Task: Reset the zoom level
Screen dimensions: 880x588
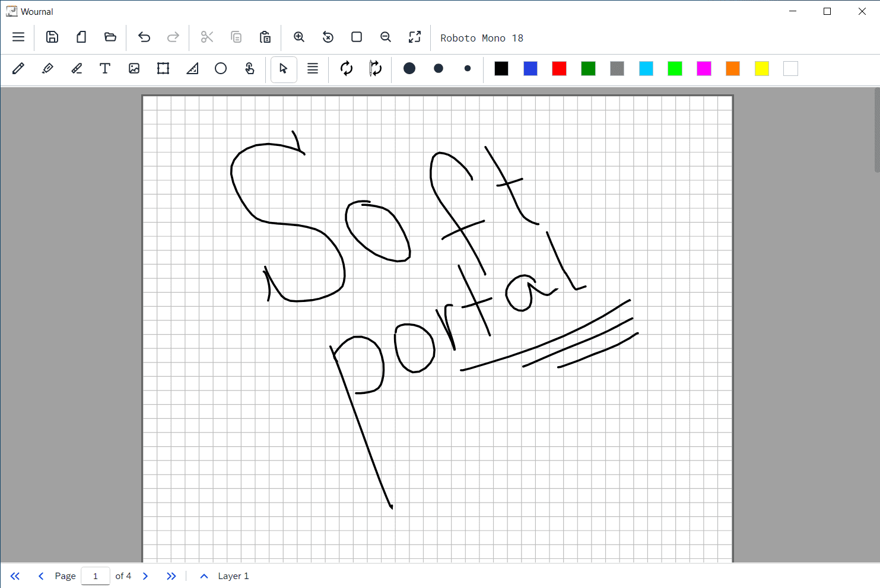Action: click(328, 37)
